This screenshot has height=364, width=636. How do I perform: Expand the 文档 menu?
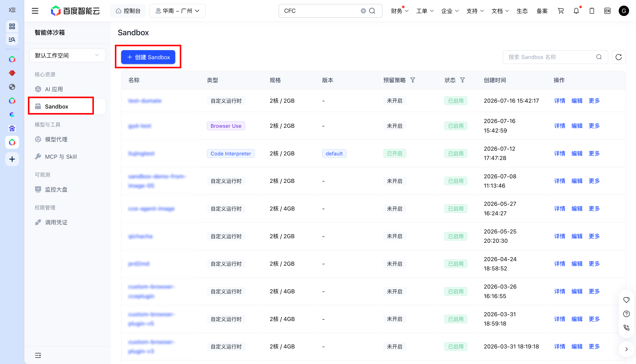[500, 11]
